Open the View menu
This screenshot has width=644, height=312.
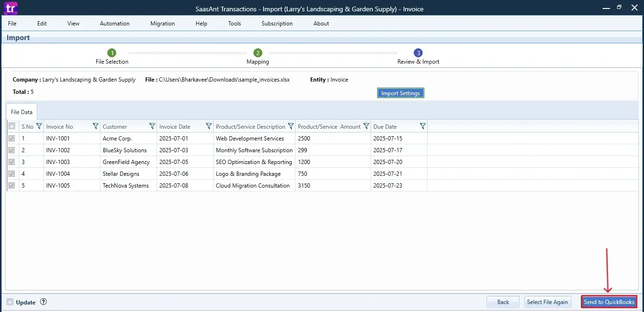[74, 24]
